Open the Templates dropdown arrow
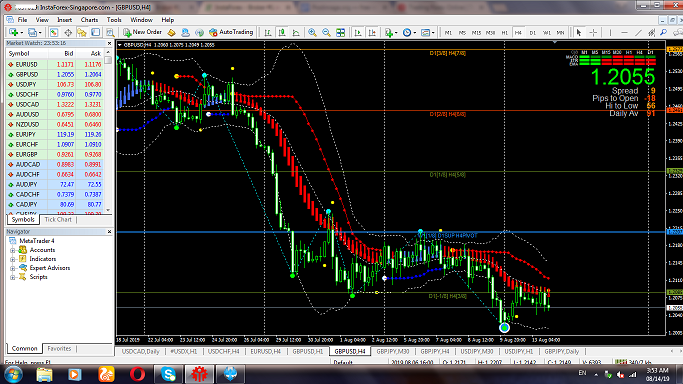The width and height of the screenshot is (683, 384). click(x=433, y=33)
